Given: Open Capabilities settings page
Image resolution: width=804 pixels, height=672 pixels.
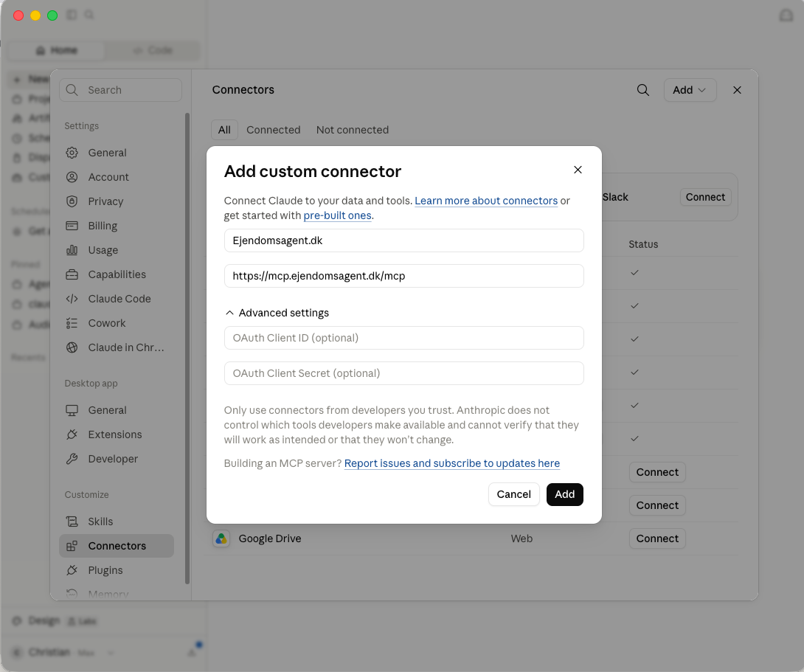Looking at the screenshot, I should click(x=117, y=274).
